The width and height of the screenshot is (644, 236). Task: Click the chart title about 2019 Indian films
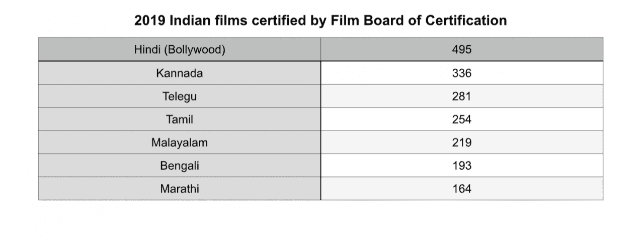tap(320, 21)
